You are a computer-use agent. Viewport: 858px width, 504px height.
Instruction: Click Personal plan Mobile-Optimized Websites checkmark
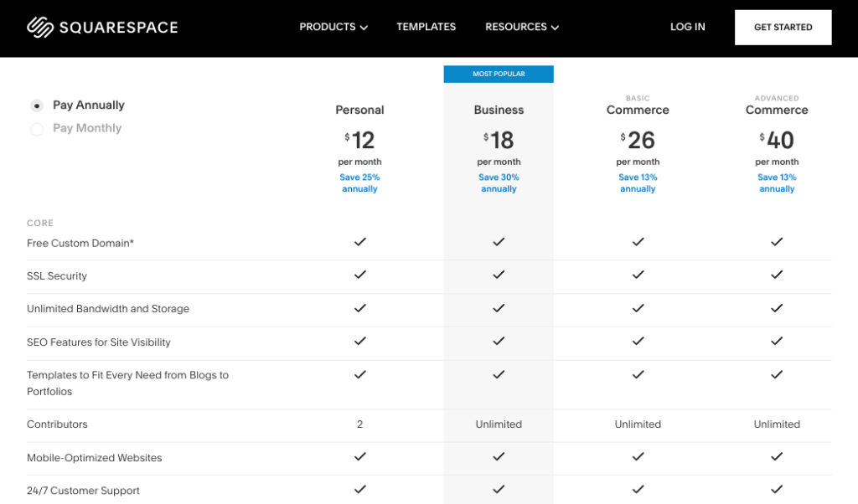click(x=359, y=457)
